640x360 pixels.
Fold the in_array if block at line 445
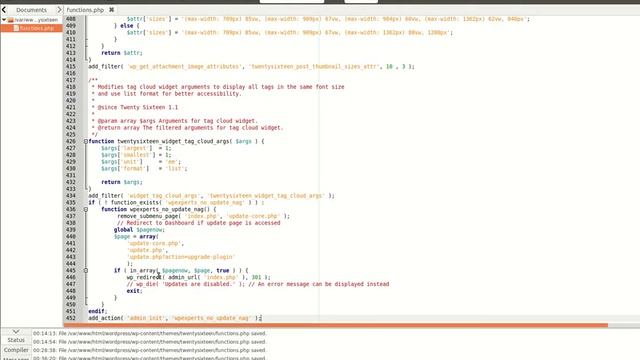tap(86, 271)
